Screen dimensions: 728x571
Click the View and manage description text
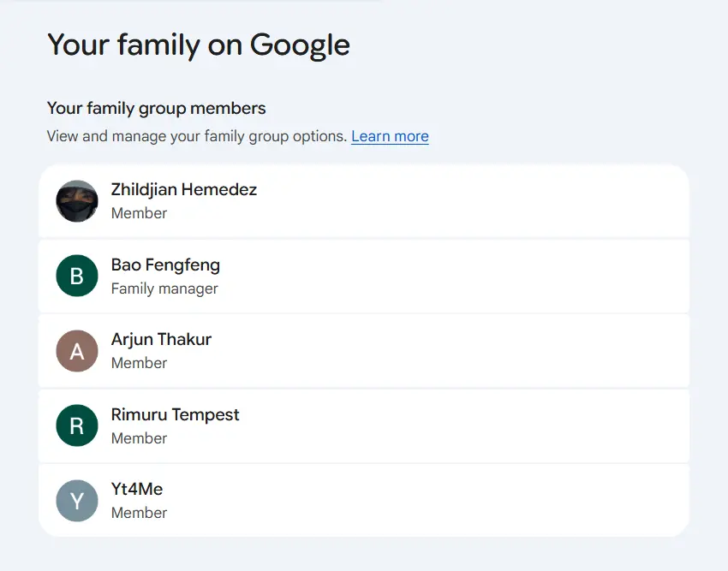[x=197, y=136]
